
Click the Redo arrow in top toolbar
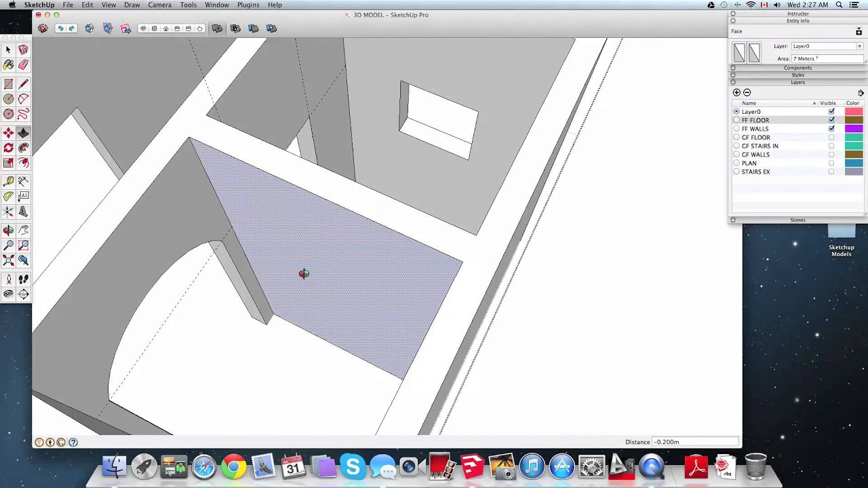pyautogui.click(x=71, y=28)
